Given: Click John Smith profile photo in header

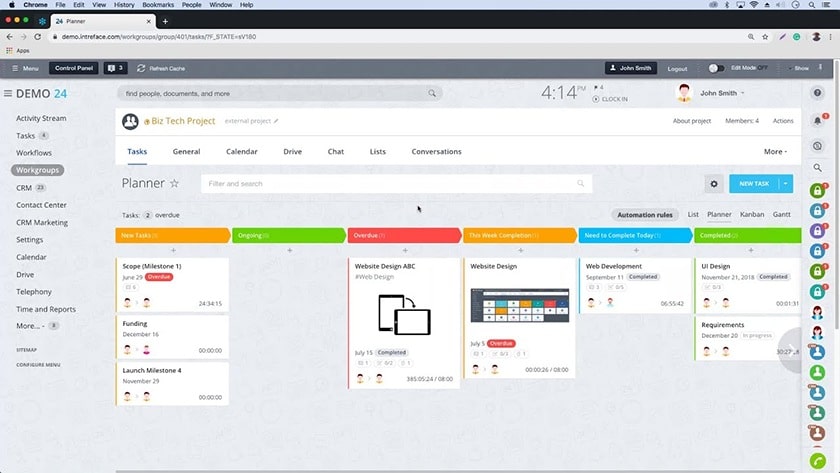Looking at the screenshot, I should 684,93.
